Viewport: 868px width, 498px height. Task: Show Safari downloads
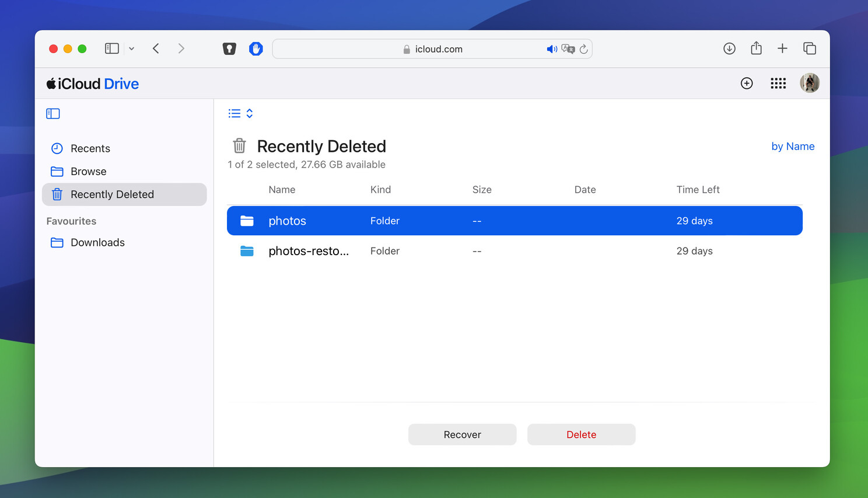(x=729, y=48)
